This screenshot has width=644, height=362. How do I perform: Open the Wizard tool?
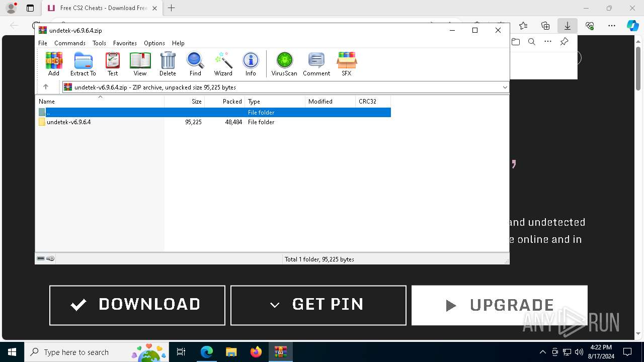223,64
